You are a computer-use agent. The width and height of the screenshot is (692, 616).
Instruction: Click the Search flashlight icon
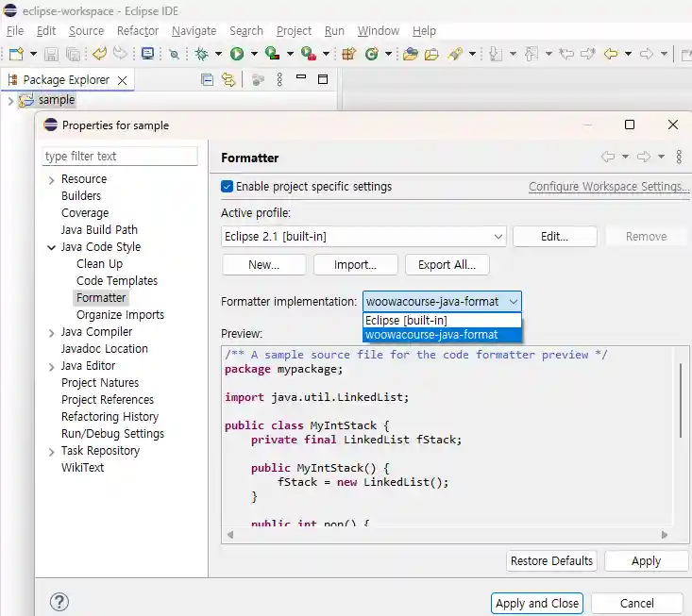coord(454,54)
